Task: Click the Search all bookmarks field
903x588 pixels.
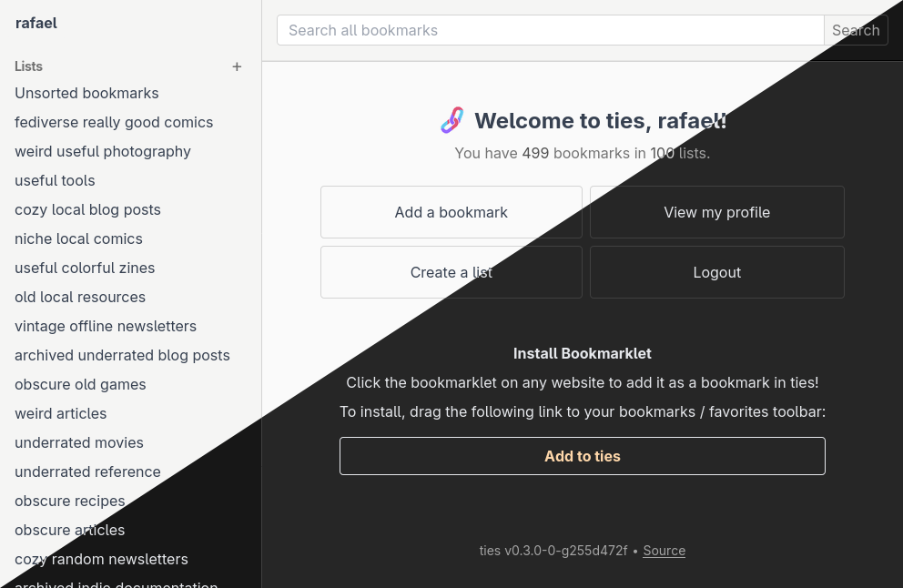Action: 551,30
